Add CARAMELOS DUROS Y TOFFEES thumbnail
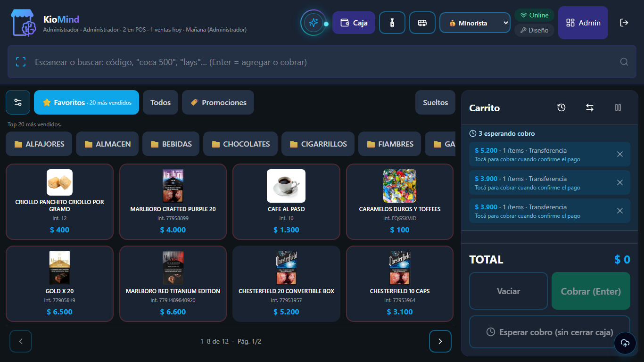Image resolution: width=644 pixels, height=362 pixels. coord(400,186)
